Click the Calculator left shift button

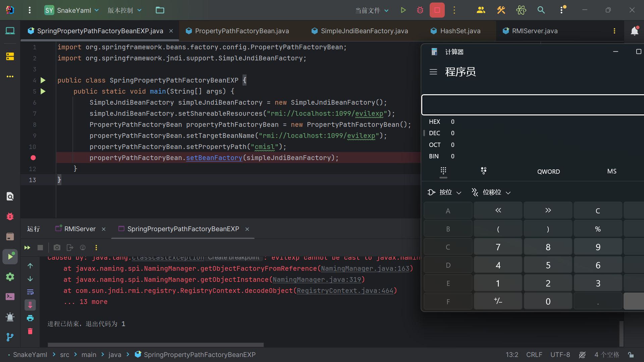pos(498,210)
